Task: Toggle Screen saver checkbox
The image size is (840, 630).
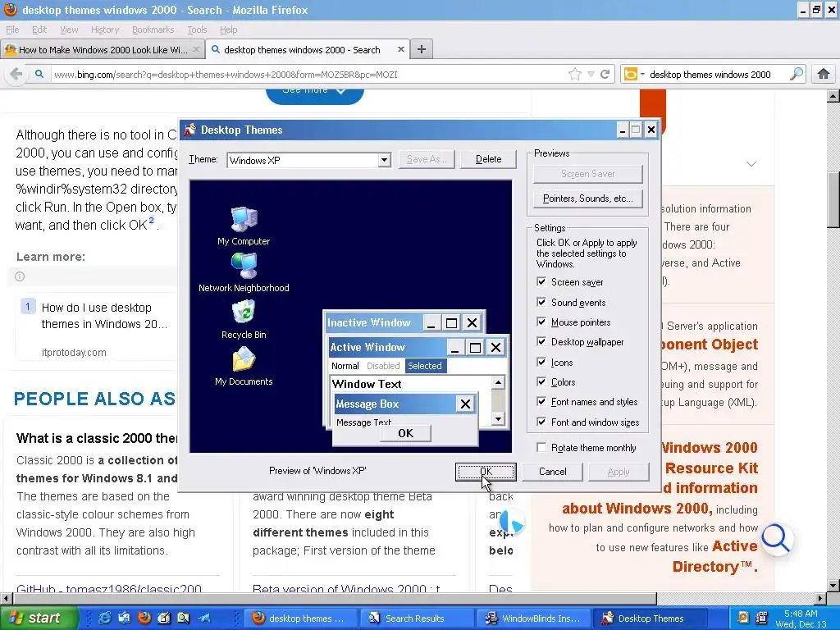Action: (x=541, y=282)
